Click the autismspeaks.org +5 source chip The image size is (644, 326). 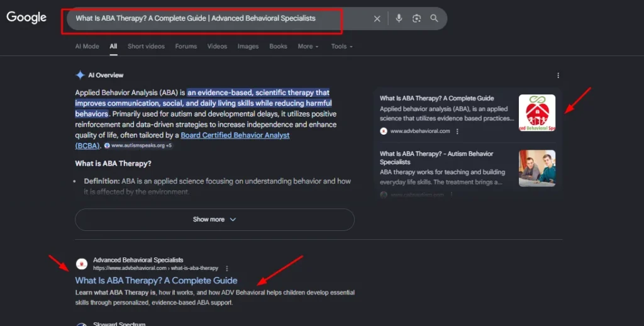click(138, 145)
